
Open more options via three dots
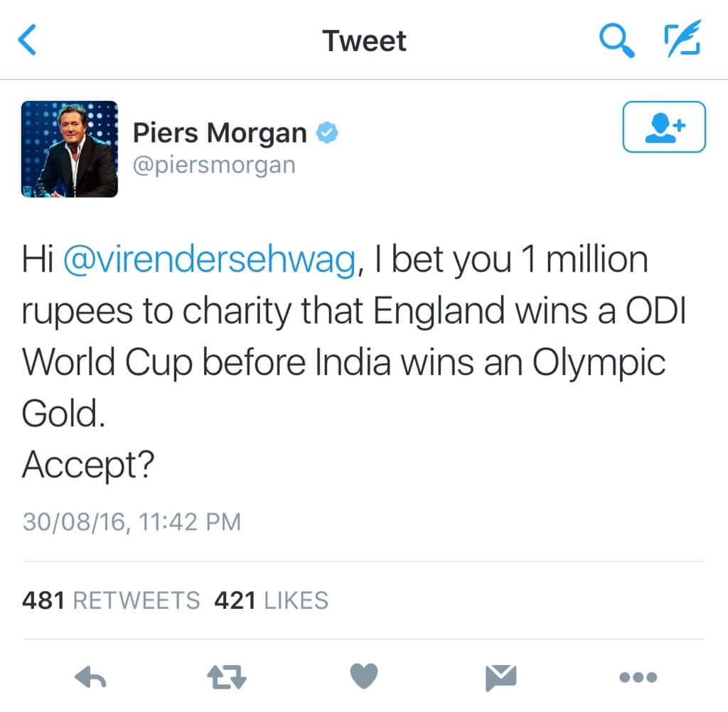(x=638, y=678)
